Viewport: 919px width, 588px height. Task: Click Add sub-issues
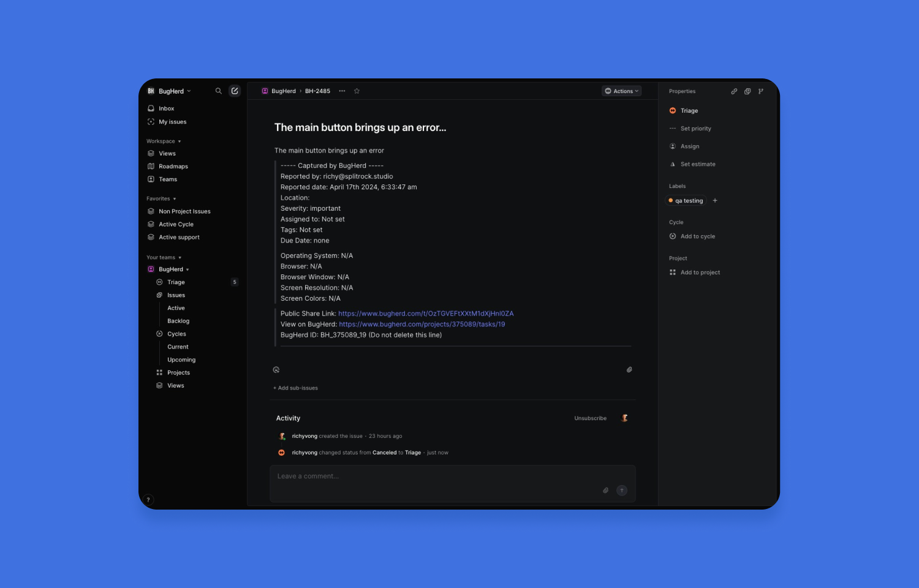pyautogui.click(x=295, y=388)
